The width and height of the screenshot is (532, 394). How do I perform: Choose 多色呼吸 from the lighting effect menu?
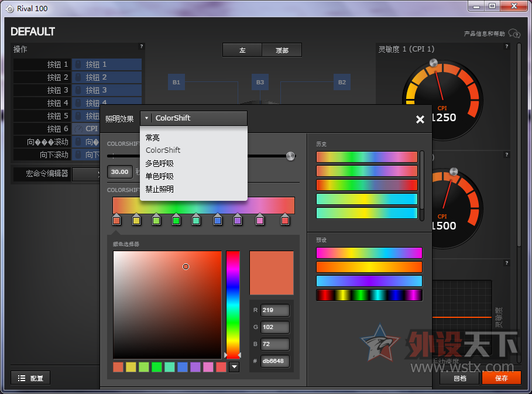click(x=160, y=163)
